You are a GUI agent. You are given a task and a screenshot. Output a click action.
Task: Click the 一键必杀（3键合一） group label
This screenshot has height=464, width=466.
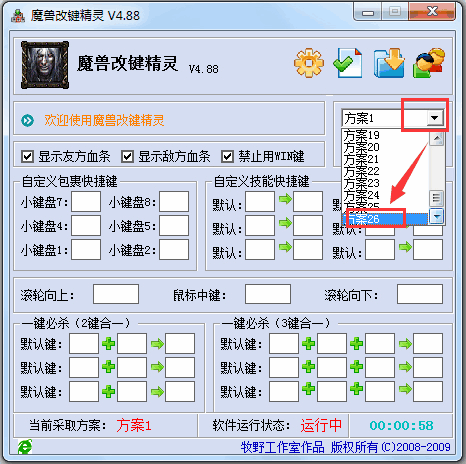276,323
